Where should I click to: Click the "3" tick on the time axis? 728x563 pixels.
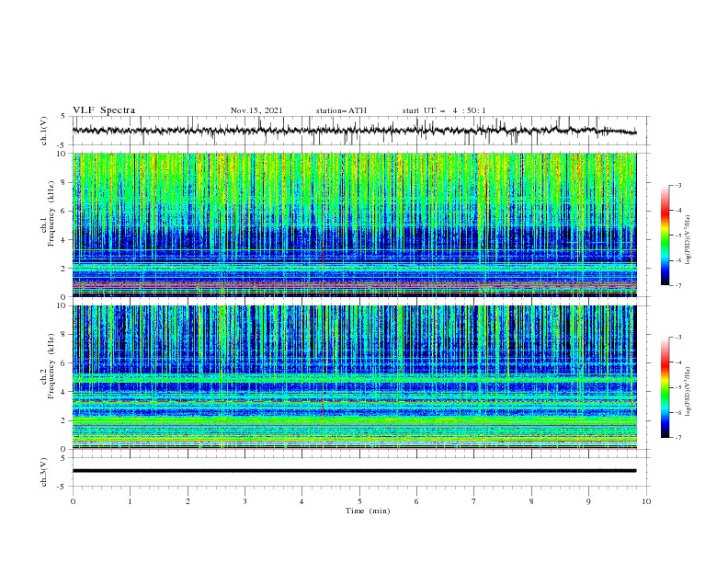245,501
